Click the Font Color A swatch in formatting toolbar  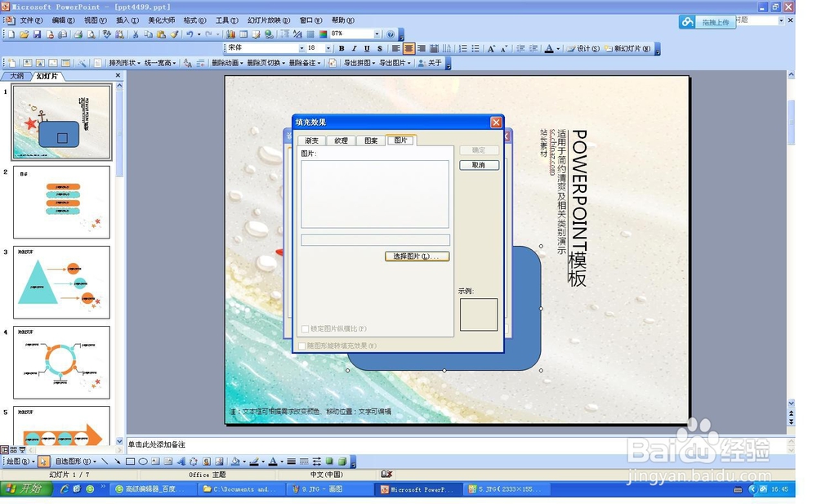point(549,48)
